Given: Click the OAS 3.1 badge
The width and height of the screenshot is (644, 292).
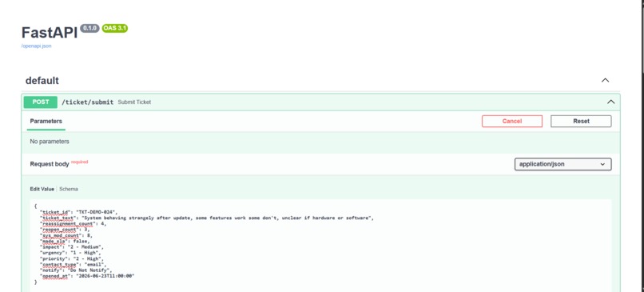Looking at the screenshot, I should point(114,28).
